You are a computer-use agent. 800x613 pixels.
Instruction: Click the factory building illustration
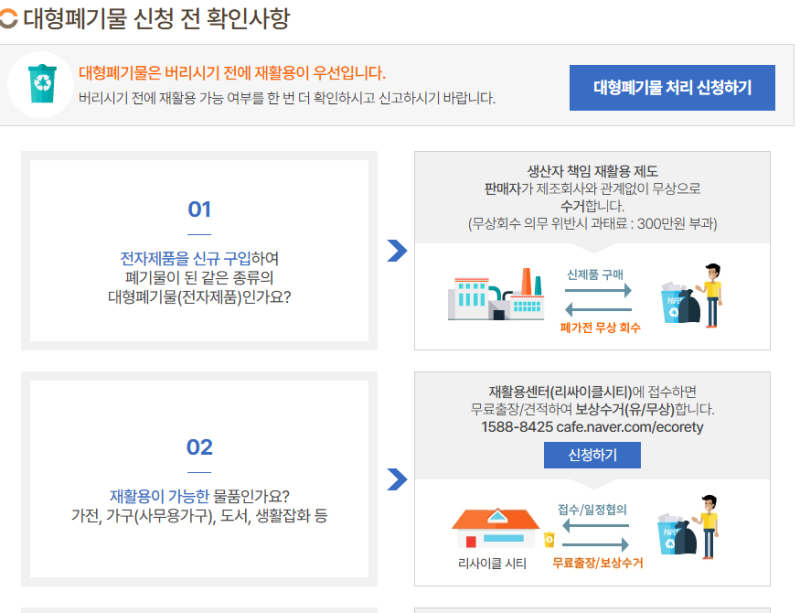495,295
